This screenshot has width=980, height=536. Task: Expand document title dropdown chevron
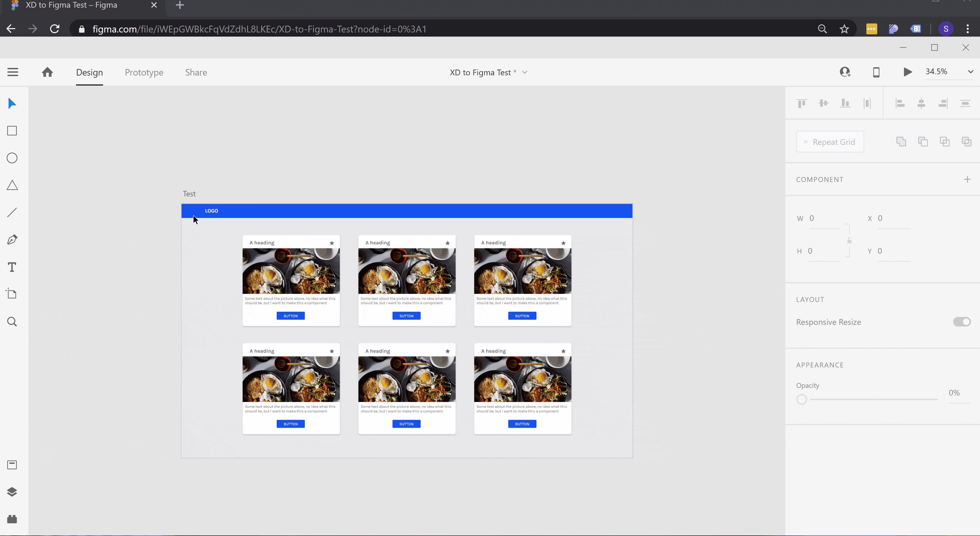(524, 72)
